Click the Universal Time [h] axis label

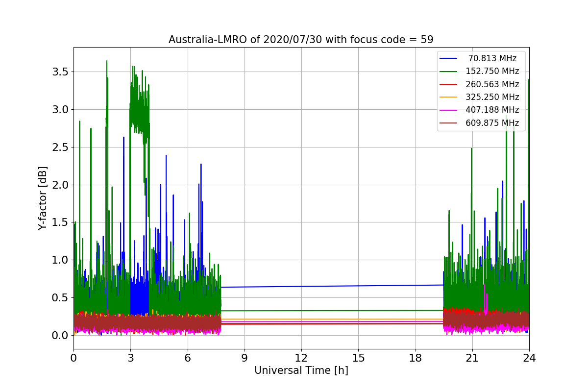pos(301,371)
